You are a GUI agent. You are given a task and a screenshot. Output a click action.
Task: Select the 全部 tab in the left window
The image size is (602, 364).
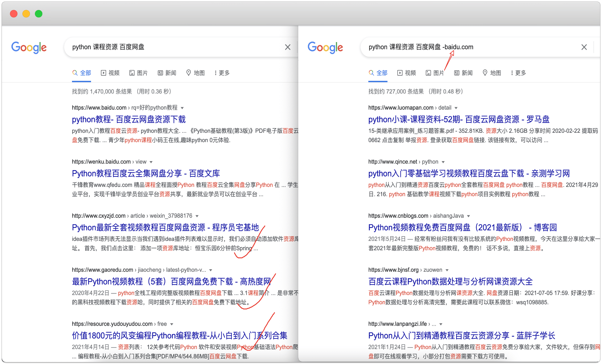coord(82,73)
